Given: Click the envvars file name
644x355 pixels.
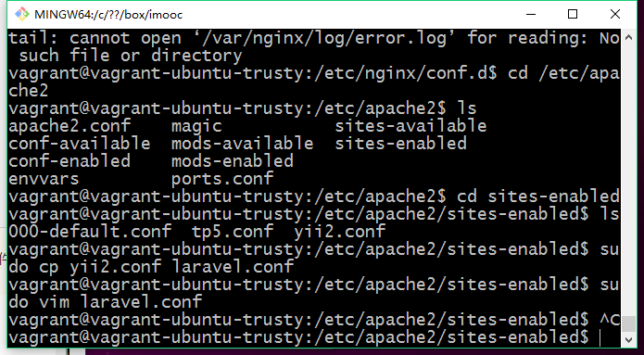Looking at the screenshot, I should point(44,179).
